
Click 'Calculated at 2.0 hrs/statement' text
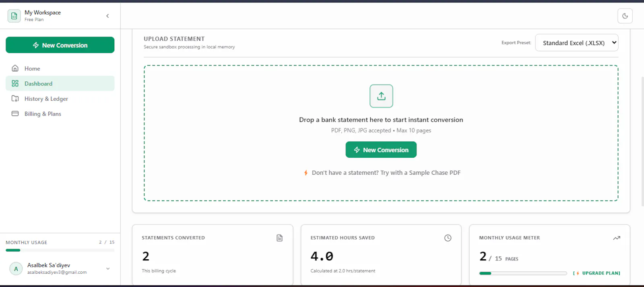343,271
